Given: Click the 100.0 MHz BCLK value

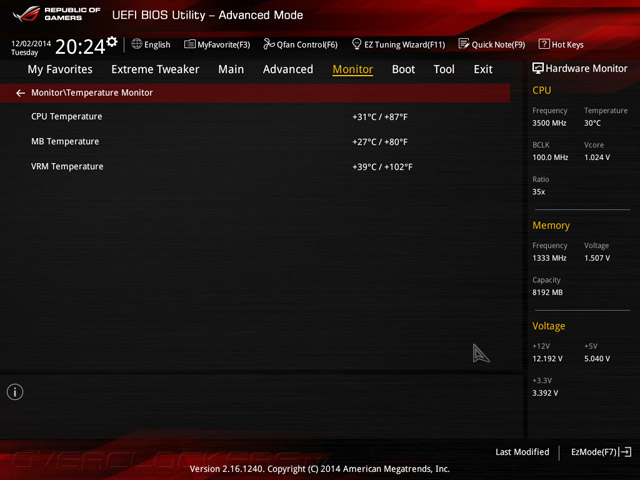Looking at the screenshot, I should [550, 157].
